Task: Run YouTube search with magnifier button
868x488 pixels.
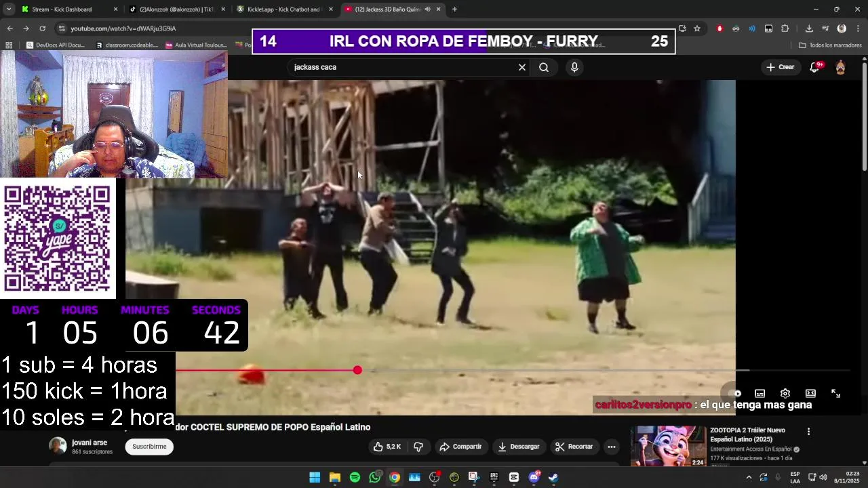Action: pos(544,67)
